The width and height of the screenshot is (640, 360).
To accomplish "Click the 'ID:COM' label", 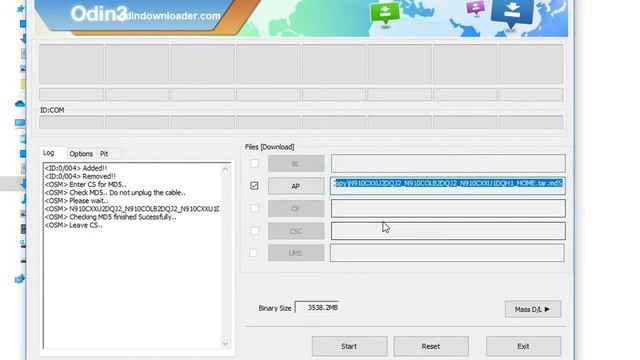I will (52, 110).
